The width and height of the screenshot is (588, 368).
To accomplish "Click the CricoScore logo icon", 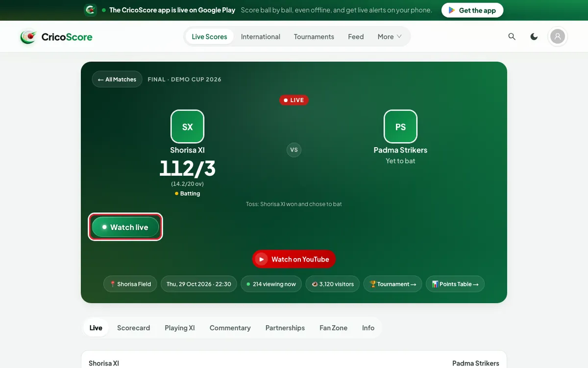I will pyautogui.click(x=28, y=37).
